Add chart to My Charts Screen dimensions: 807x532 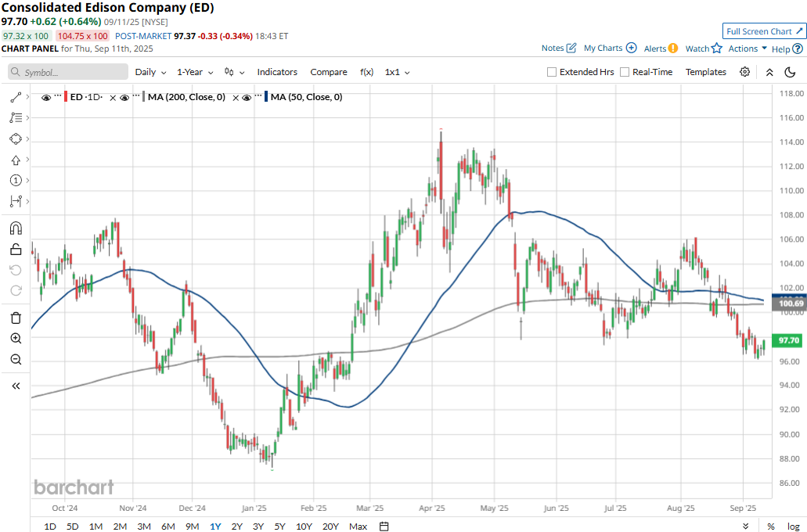pos(611,49)
